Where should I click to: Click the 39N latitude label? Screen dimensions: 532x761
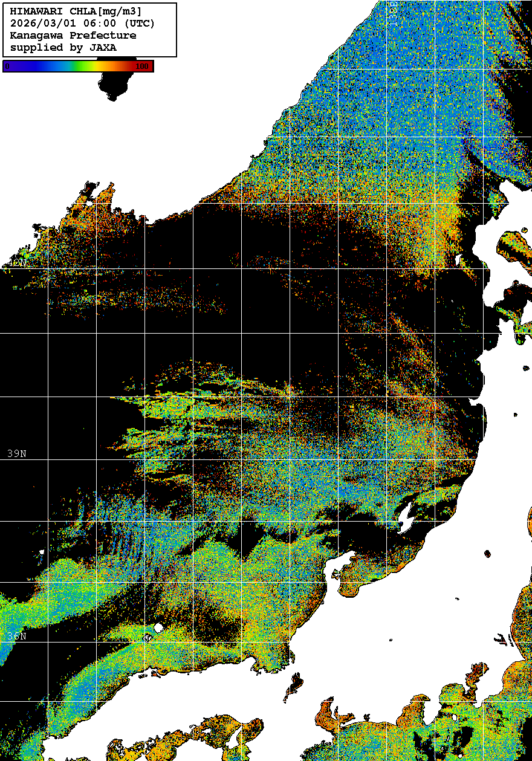pos(16,453)
